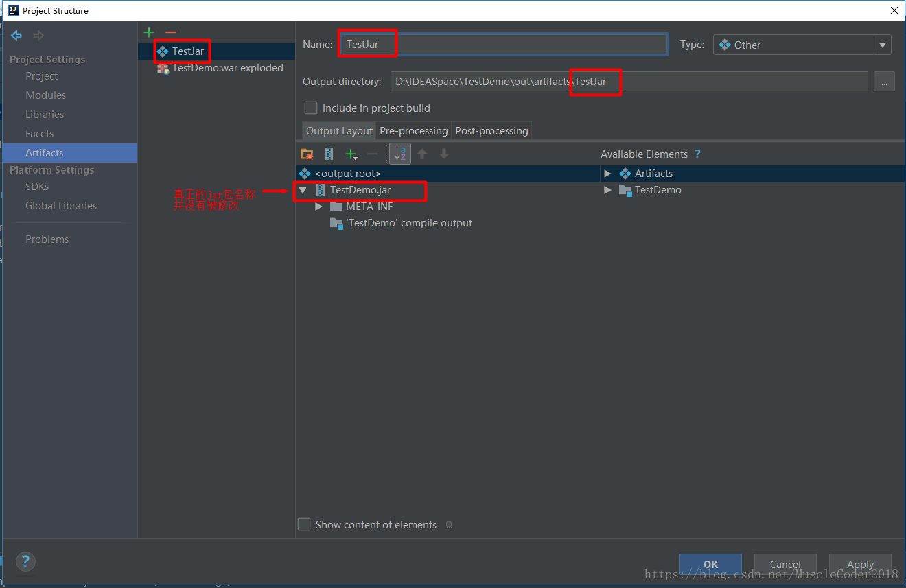Expand Artifacts under Available Elements
The image size is (906, 588).
coord(607,174)
